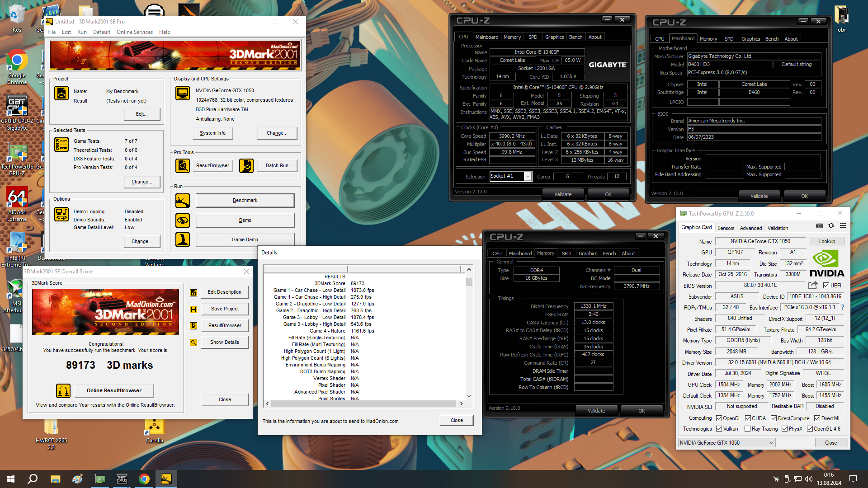Click the Options icon in 3DMark2001

pos(61,214)
